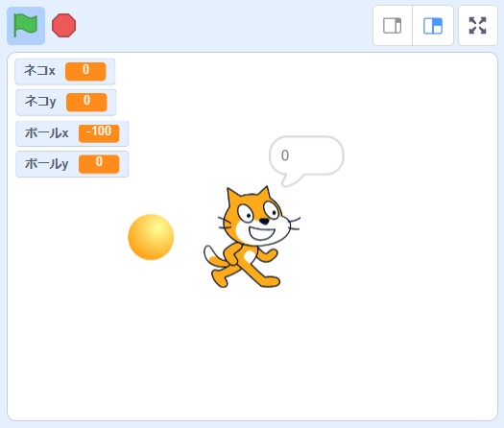Click the ボールy variable monitor

(x=72, y=164)
